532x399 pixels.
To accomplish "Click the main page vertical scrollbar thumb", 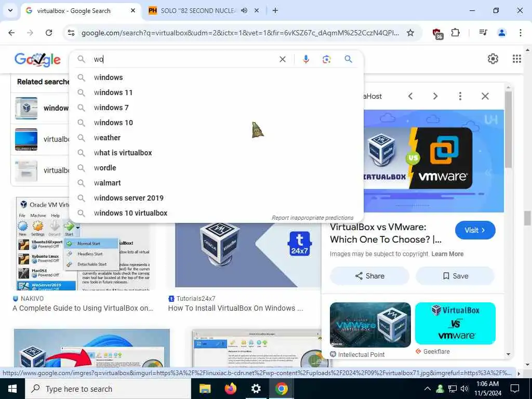I will click(x=527, y=218).
